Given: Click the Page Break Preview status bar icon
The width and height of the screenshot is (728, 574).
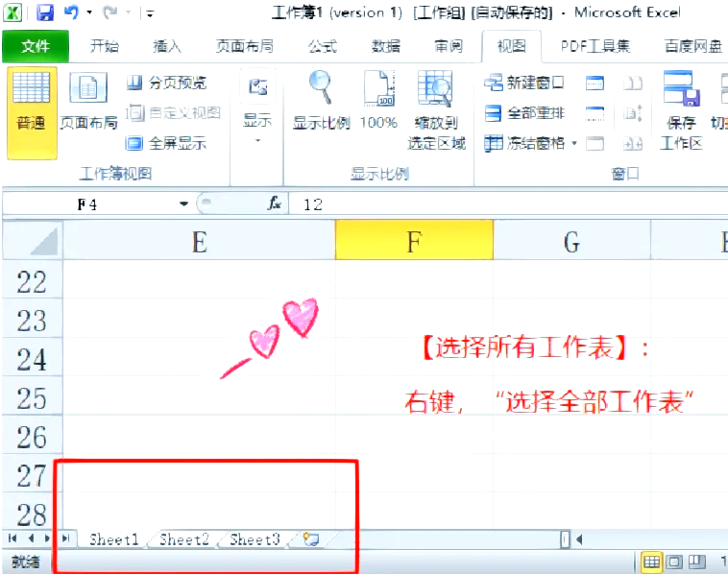Looking at the screenshot, I should click(x=696, y=562).
